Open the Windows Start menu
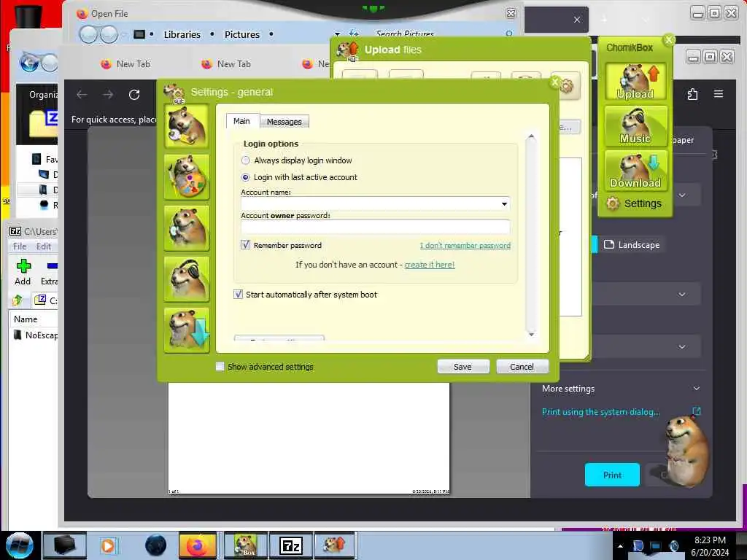Screen dimensions: 747x560 click(20, 545)
